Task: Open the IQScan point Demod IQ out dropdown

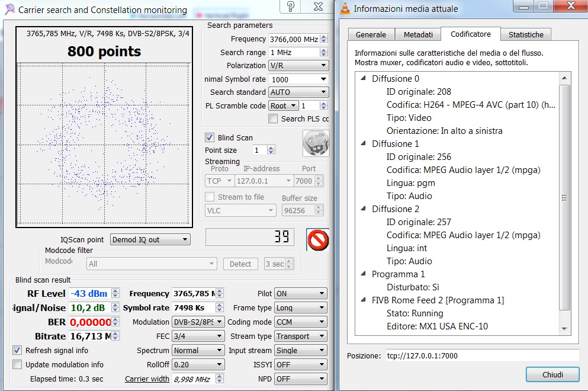Action: (150, 240)
